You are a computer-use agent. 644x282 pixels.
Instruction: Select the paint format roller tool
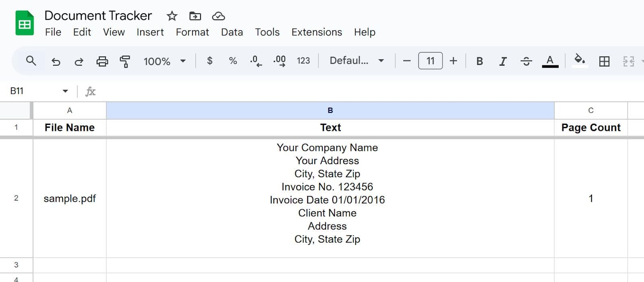point(125,61)
